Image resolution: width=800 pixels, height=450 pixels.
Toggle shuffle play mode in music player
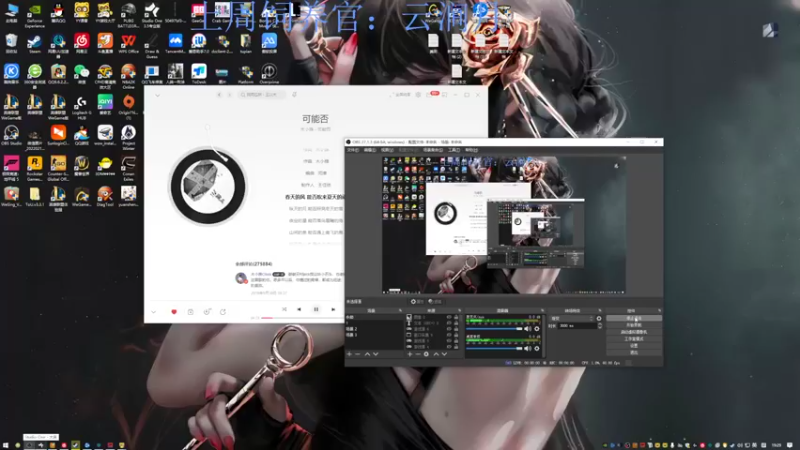(284, 309)
